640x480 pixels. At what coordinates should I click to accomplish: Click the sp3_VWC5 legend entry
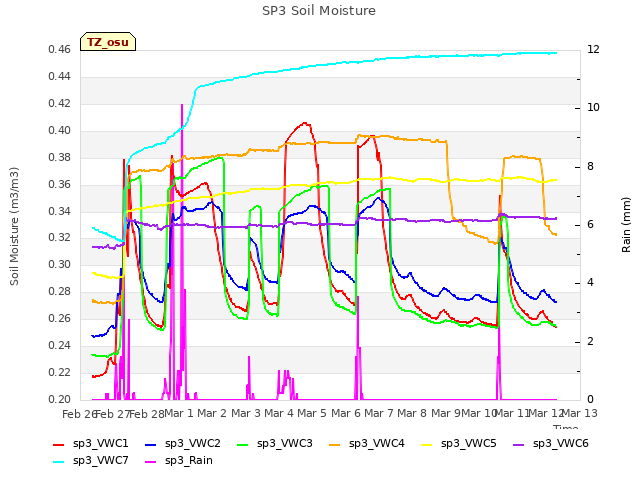458,443
